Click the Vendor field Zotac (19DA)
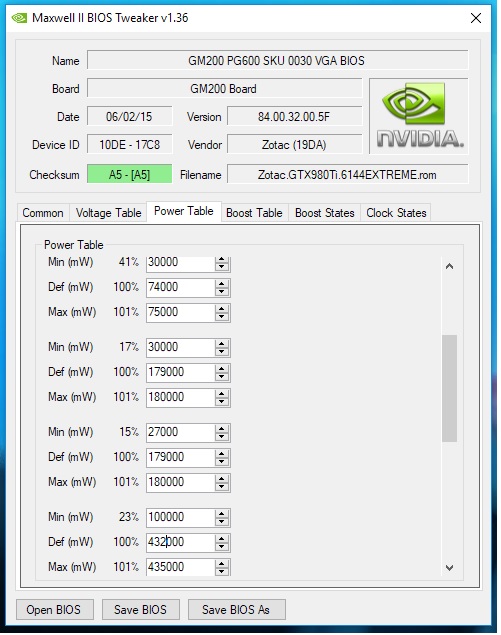501x635 pixels. [294, 145]
